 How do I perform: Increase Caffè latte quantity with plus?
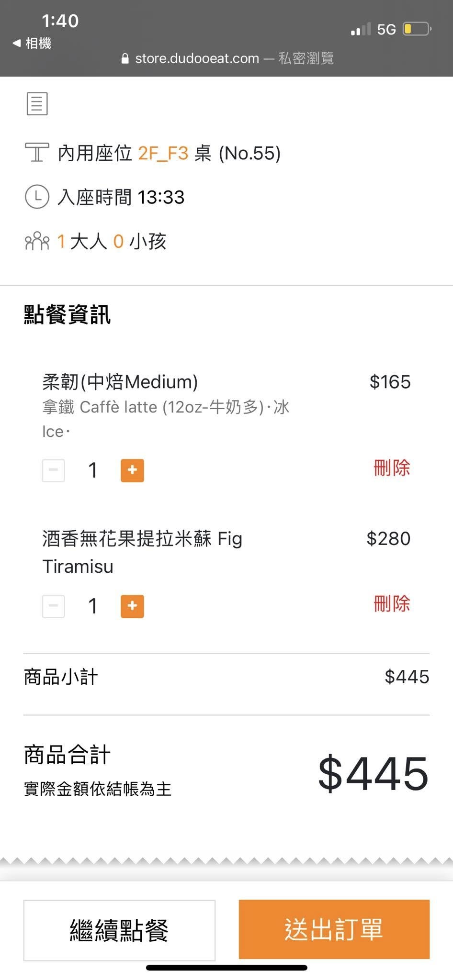[x=132, y=470]
